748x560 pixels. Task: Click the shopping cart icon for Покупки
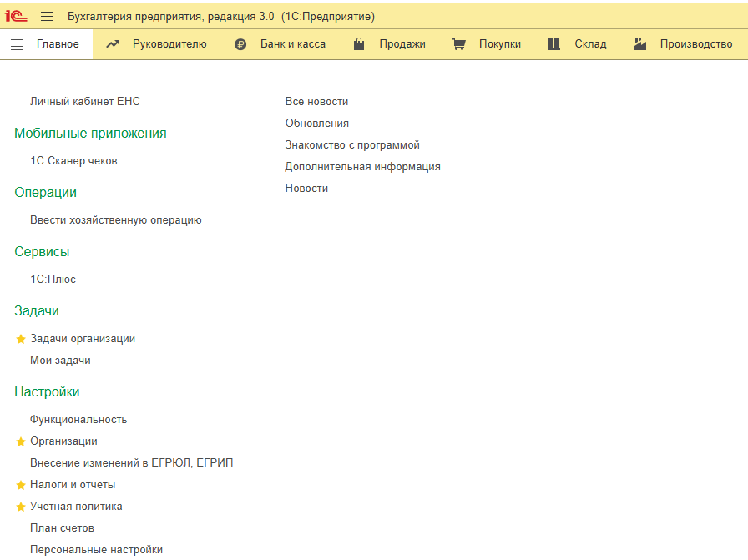(x=459, y=44)
